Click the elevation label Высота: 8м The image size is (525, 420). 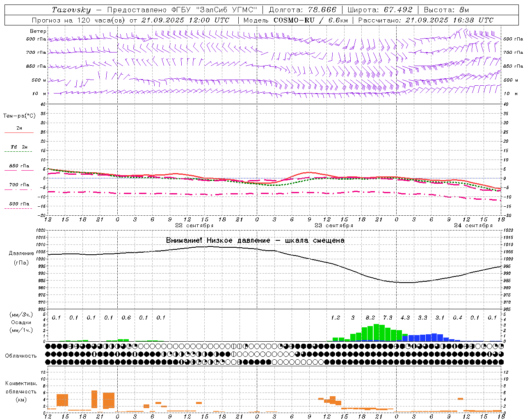tap(446, 10)
